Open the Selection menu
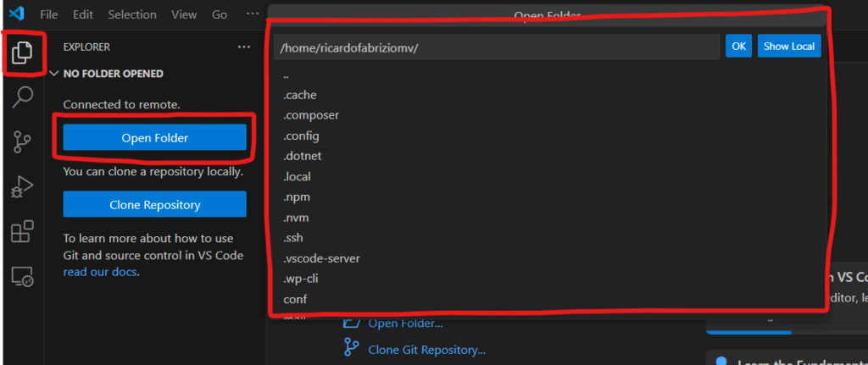The image size is (868, 365). [x=132, y=14]
